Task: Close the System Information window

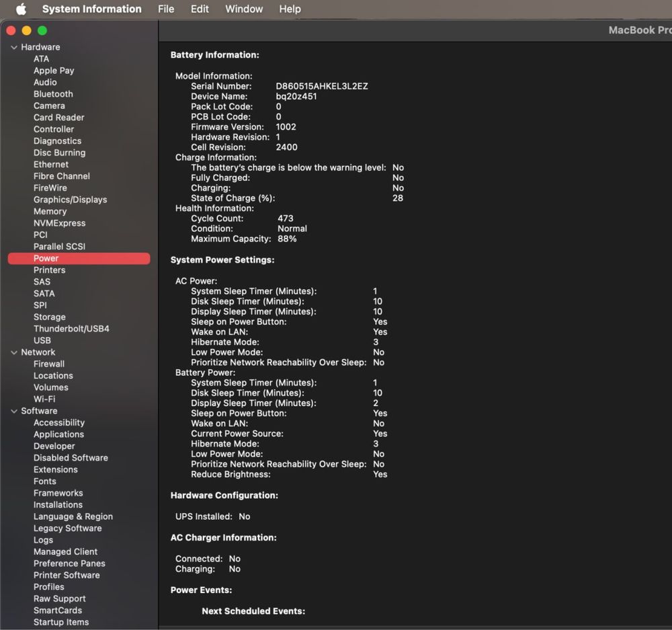Action: click(11, 30)
